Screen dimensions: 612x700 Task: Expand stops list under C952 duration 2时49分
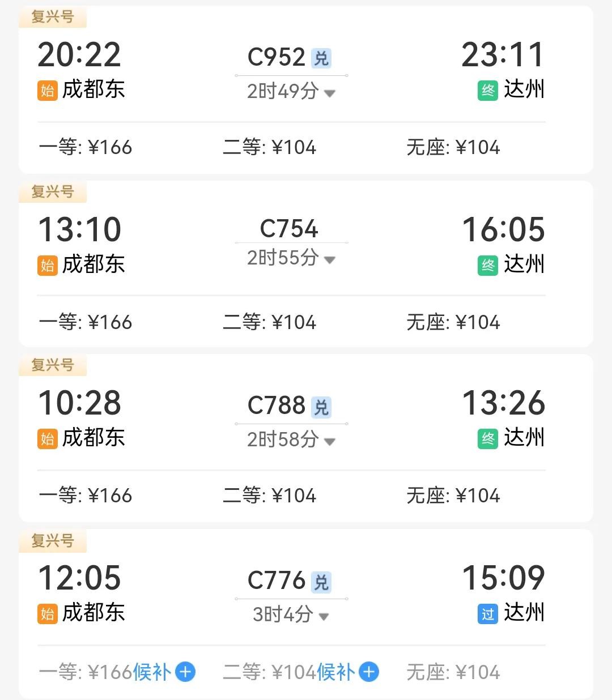329,93
